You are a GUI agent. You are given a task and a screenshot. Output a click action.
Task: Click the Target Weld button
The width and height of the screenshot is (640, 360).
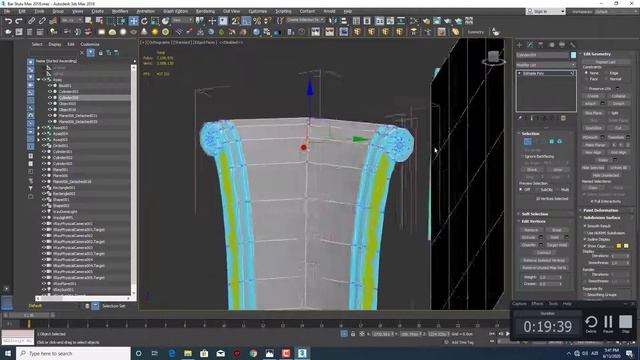tap(557, 245)
